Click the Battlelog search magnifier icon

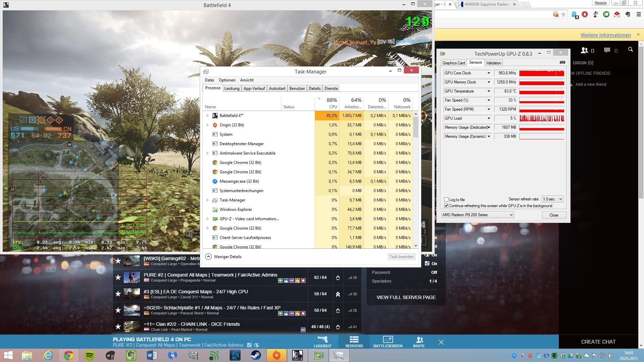[630, 50]
